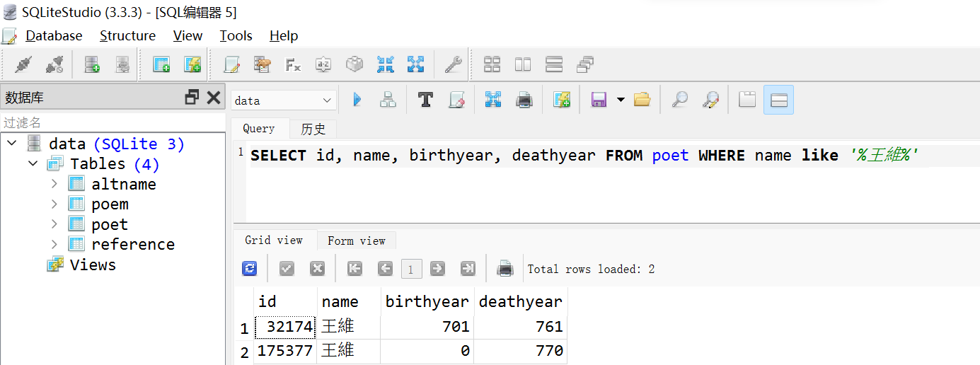
Task: Print query icon in editor toolbar
Action: click(524, 100)
